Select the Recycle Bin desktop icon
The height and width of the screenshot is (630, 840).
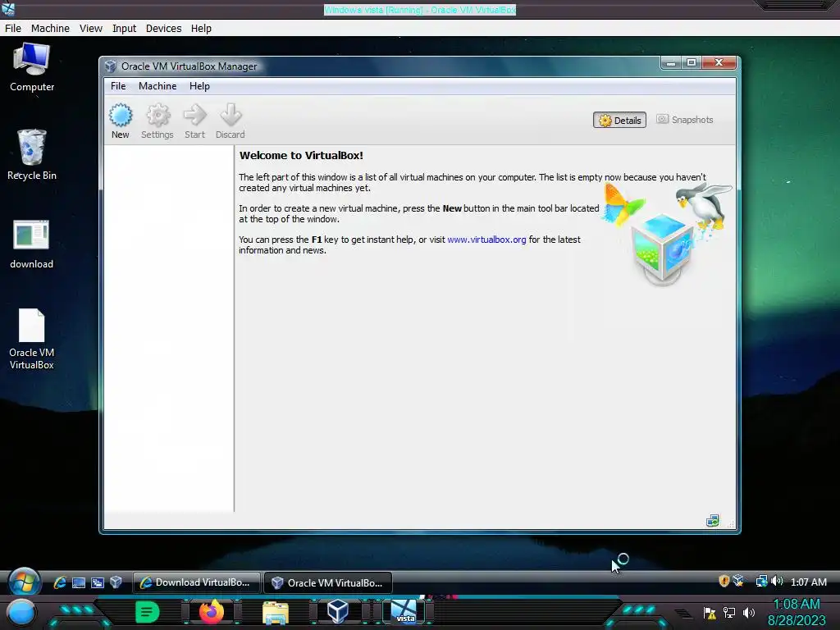point(32,154)
